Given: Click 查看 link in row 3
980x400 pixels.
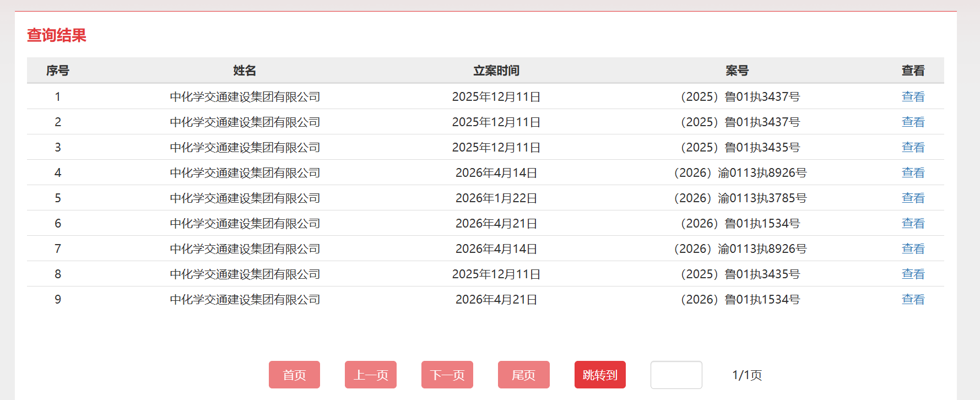Looking at the screenshot, I should click(913, 147).
